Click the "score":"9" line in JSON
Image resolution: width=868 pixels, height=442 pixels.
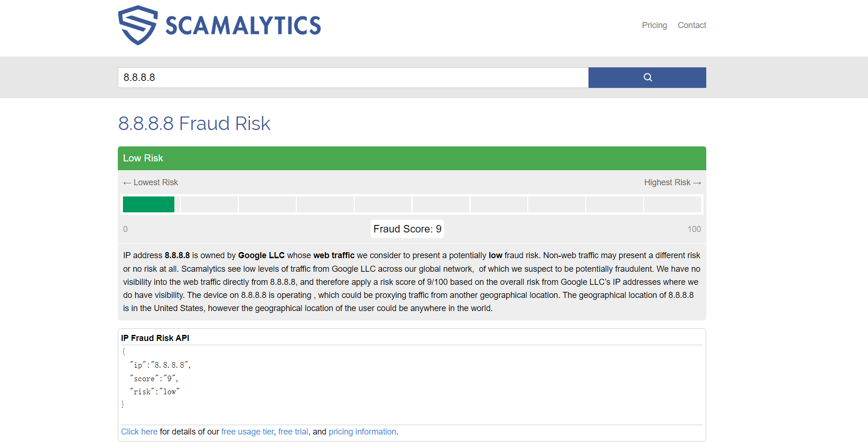(x=154, y=378)
